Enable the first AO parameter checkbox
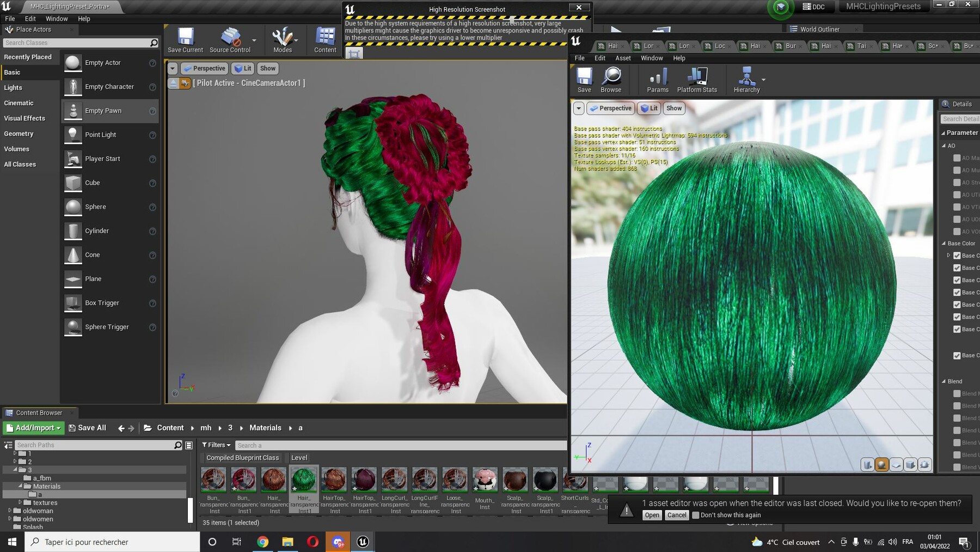980x552 pixels. click(x=957, y=158)
